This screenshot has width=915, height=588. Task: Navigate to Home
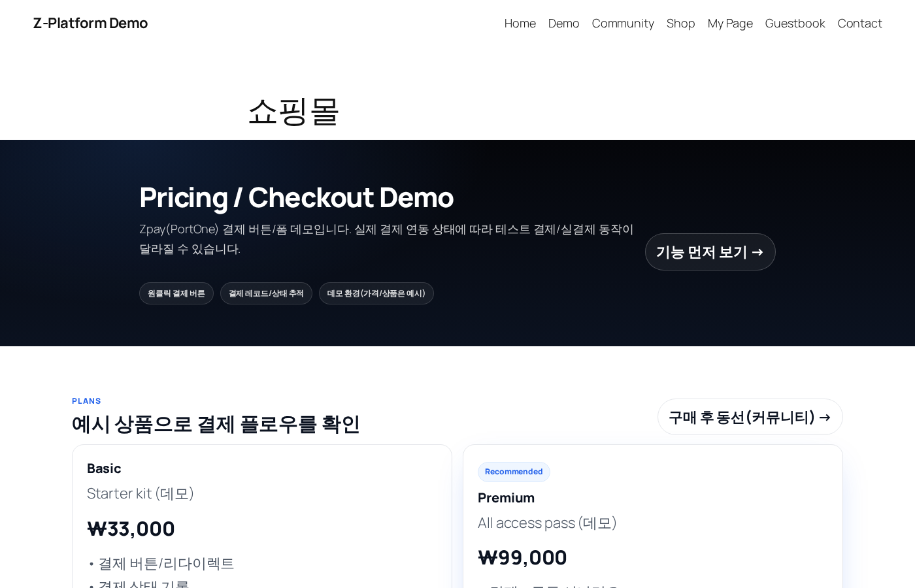point(520,23)
